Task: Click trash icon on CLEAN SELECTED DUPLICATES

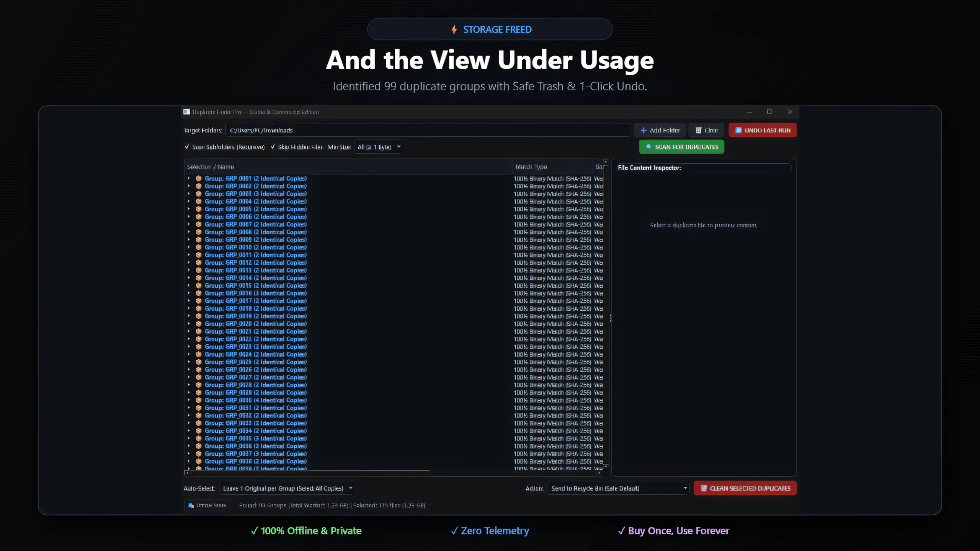Action: pyautogui.click(x=704, y=488)
